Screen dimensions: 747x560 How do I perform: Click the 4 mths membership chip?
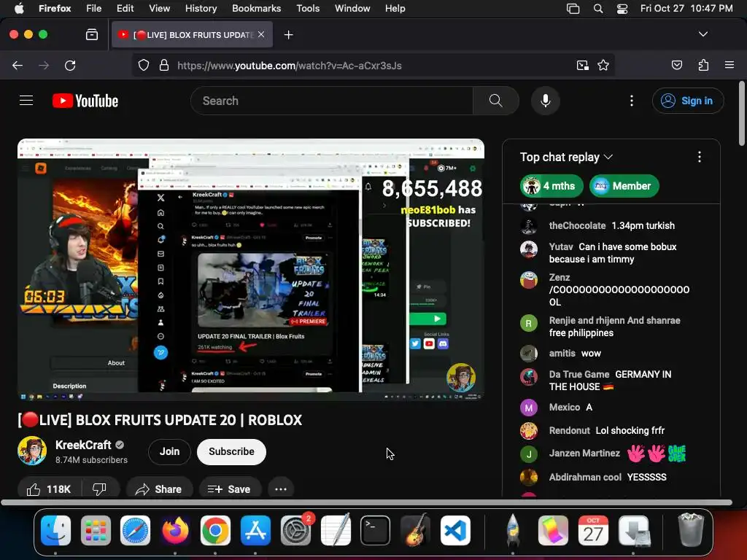(551, 186)
